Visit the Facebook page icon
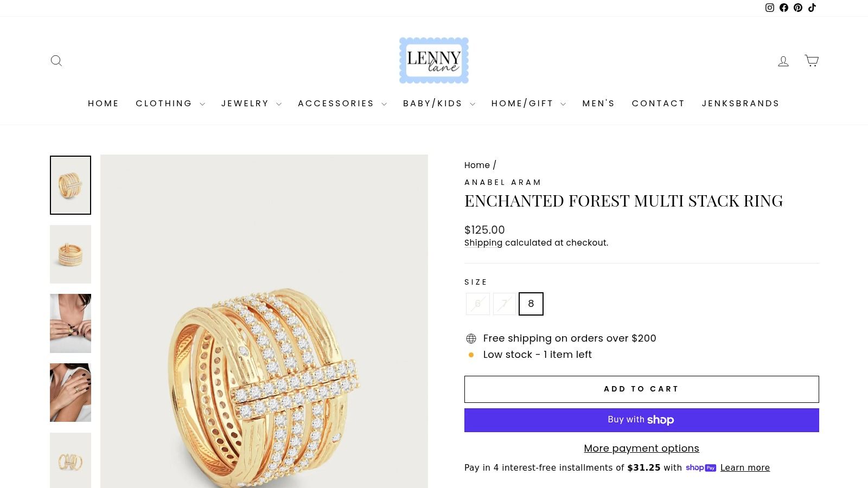Screen dimensions: 868x488 (x=784, y=8)
